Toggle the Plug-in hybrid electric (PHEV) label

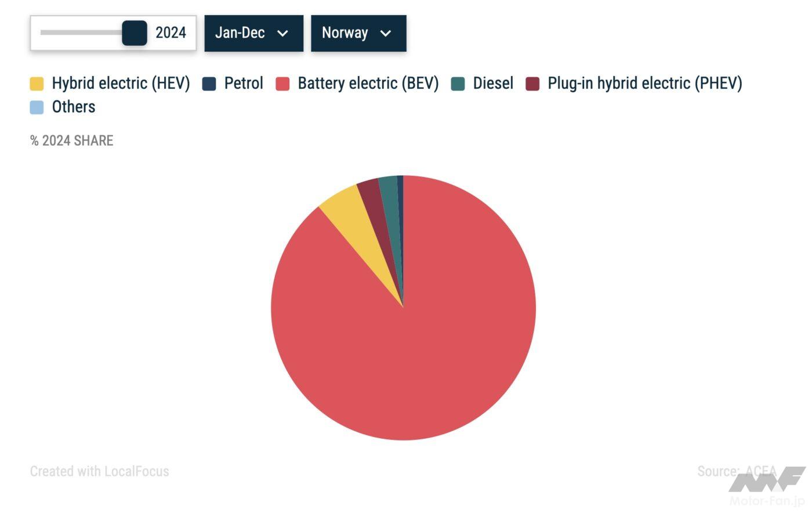click(x=644, y=84)
